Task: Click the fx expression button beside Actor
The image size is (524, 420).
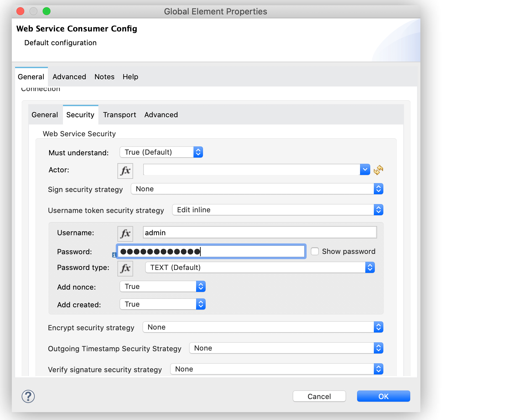Action: click(x=125, y=171)
